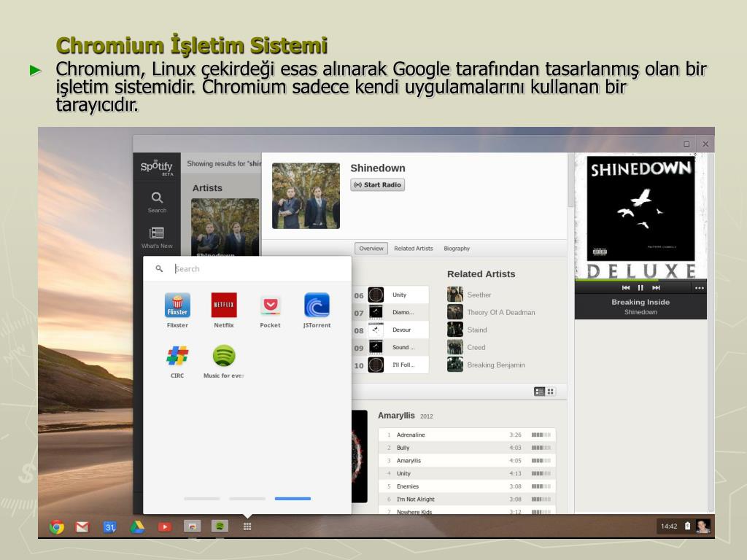
Task: Play I'm Not Alright track
Action: pyautogui.click(x=467, y=499)
